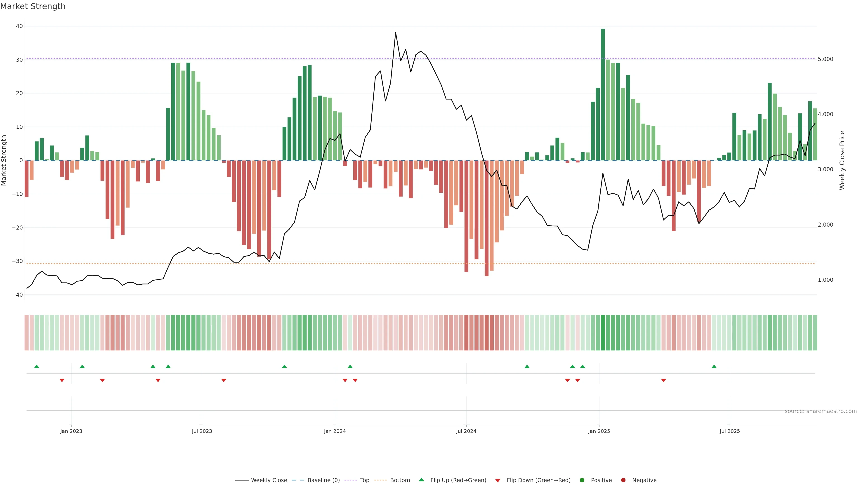
Task: Select the leftmost red flip-down triangle marker
Action: [x=62, y=380]
